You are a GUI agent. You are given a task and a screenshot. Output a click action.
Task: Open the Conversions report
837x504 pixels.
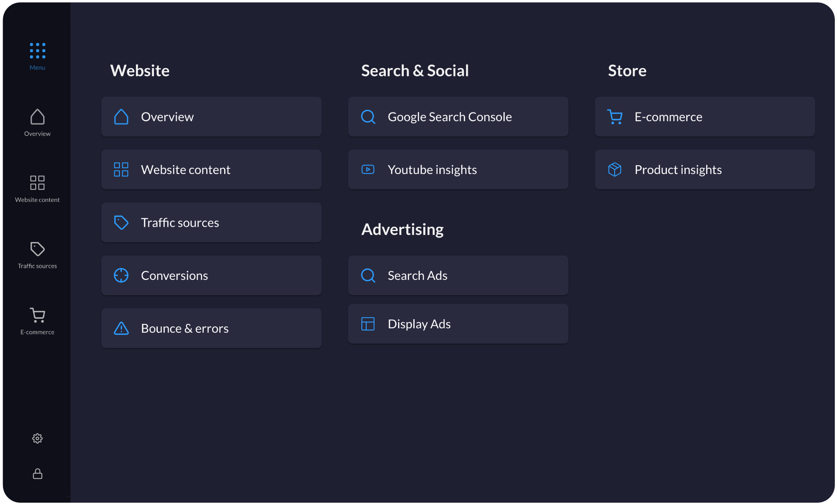click(211, 275)
